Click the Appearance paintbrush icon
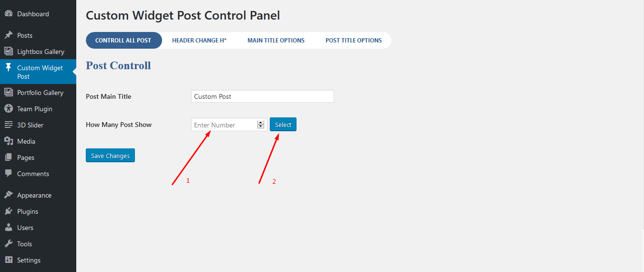644x272 pixels. pos(9,195)
